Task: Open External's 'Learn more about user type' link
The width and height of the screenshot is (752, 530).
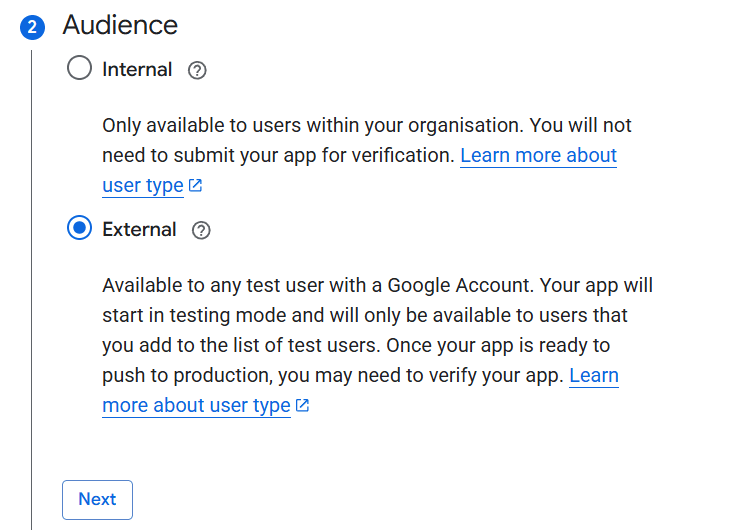Action: pos(196,406)
